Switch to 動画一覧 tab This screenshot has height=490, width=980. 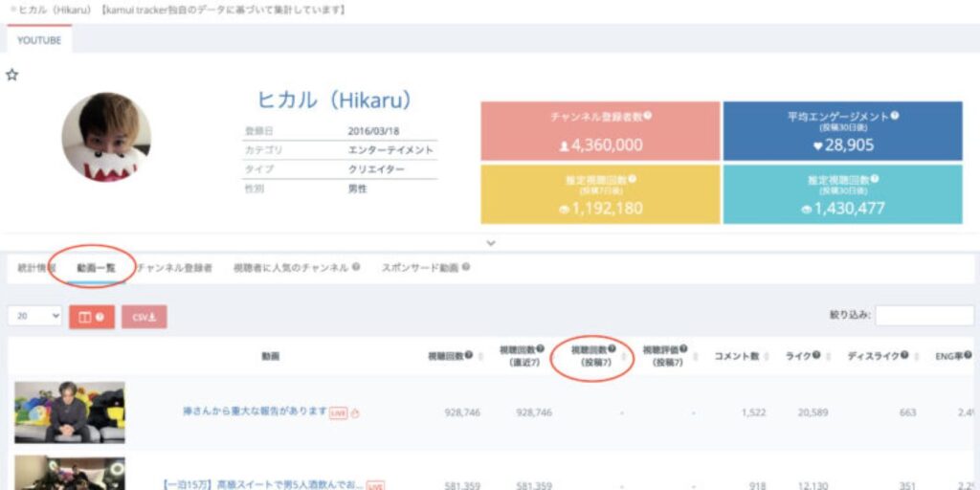point(97,268)
